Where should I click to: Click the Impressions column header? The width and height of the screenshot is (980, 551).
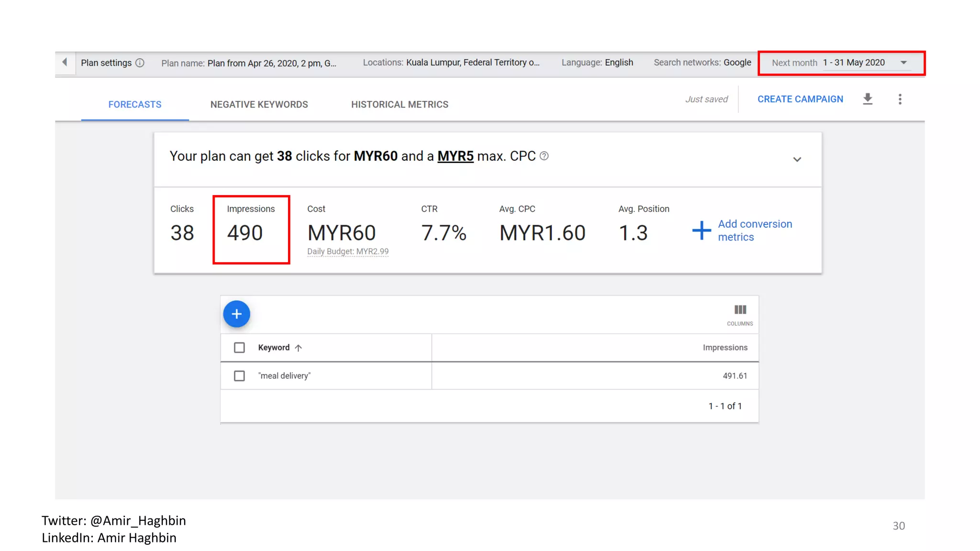click(724, 348)
